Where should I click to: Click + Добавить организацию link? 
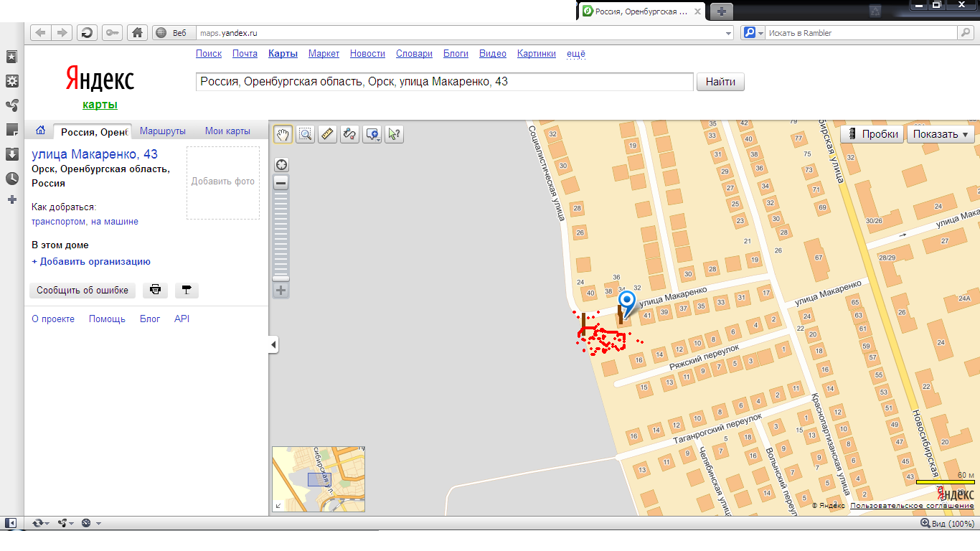[x=91, y=262]
